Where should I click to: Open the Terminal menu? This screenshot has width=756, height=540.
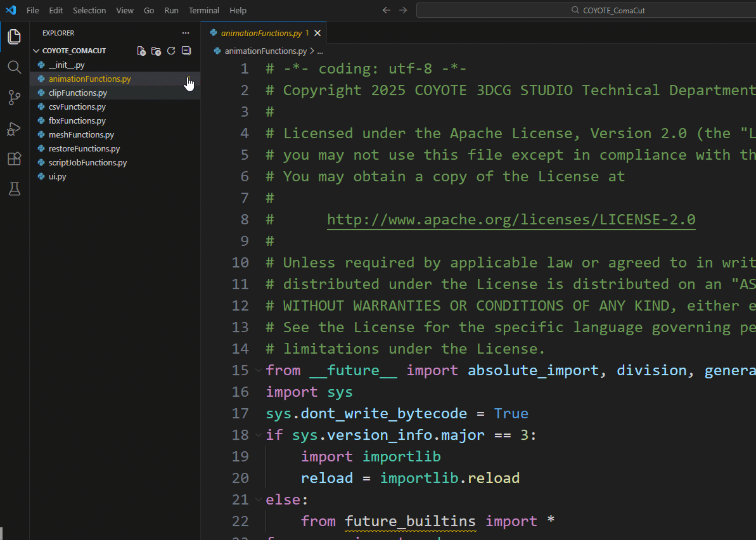click(x=203, y=10)
